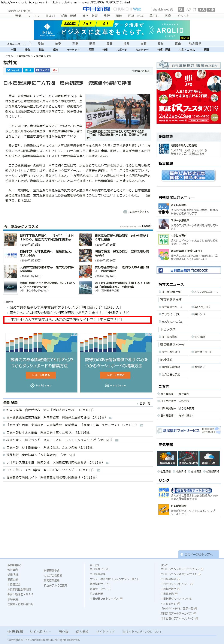Viewport: 224px width, 644px height.
Task: Print article via この記事を印刷する
Action: (x=136, y=212)
